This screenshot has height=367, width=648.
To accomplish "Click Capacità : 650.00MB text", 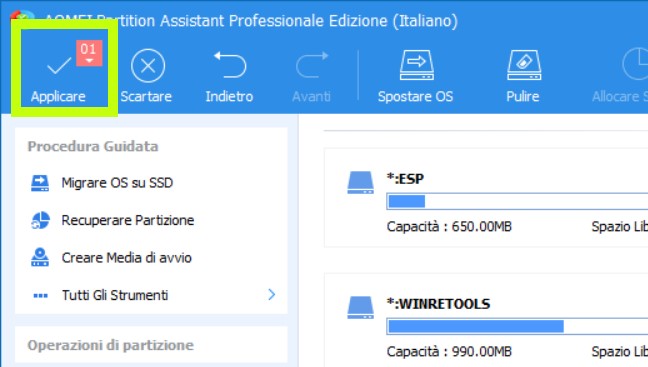I will pos(449,226).
